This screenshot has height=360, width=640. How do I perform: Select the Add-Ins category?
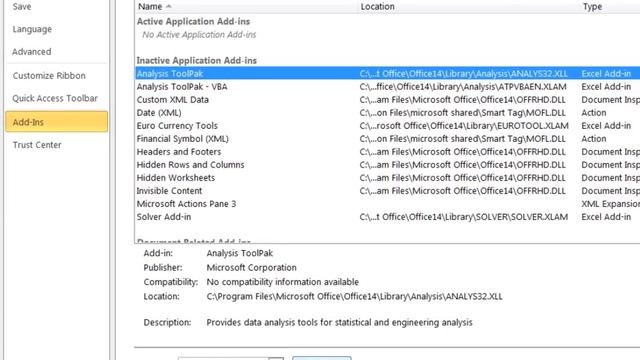(57, 122)
